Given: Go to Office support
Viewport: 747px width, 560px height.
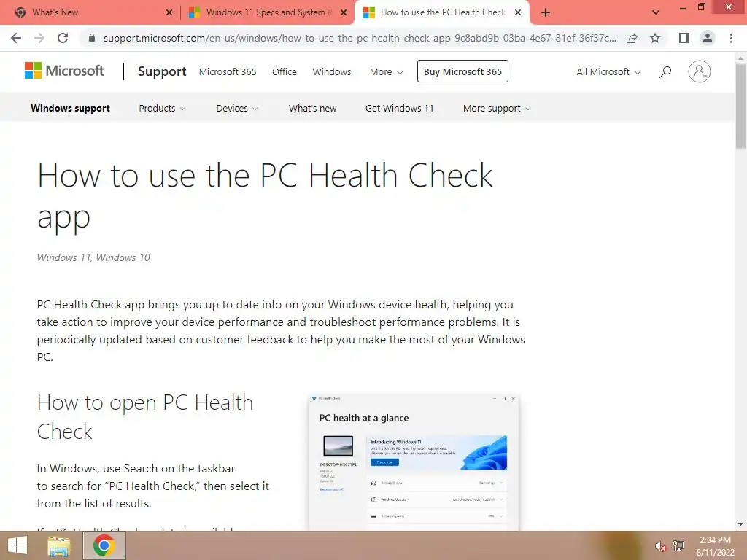Looking at the screenshot, I should pos(285,71).
